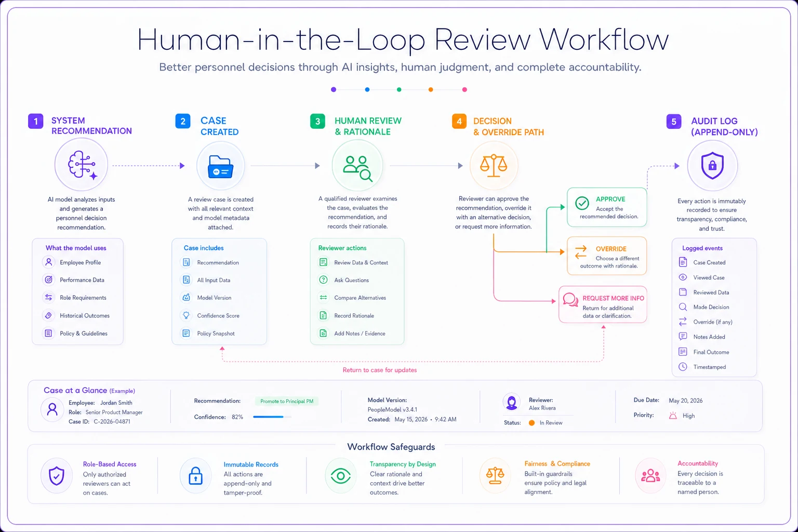Click the orange balance scales Decision icon

pos(494,165)
